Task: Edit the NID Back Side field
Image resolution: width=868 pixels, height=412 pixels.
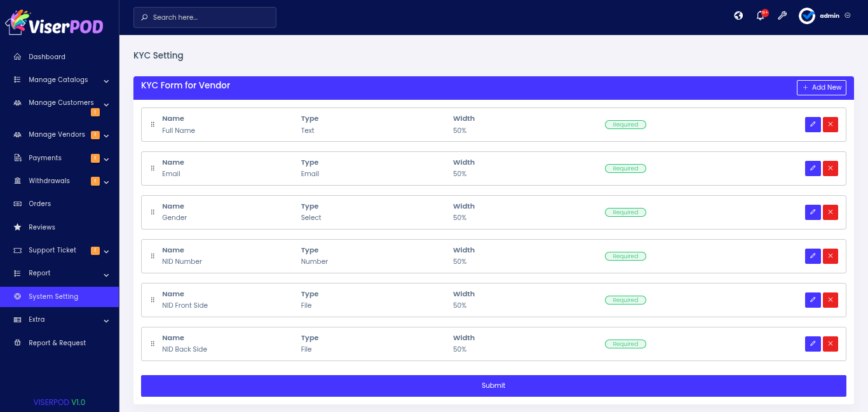Action: [813, 344]
